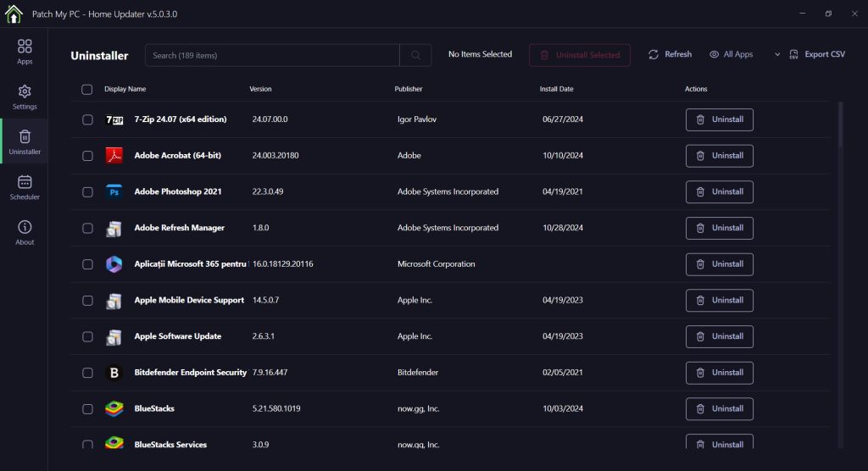Sort by Version column header
This screenshot has width=868, height=471.
(260, 89)
